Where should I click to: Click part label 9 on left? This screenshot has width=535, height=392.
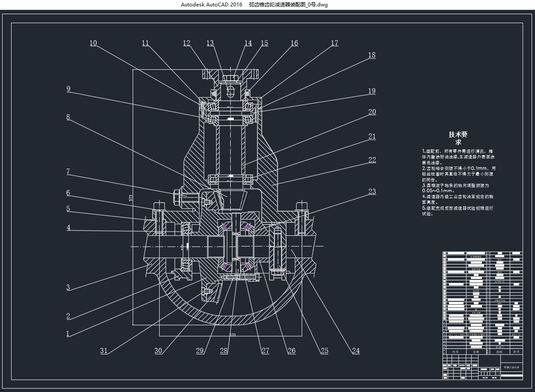tap(68, 89)
